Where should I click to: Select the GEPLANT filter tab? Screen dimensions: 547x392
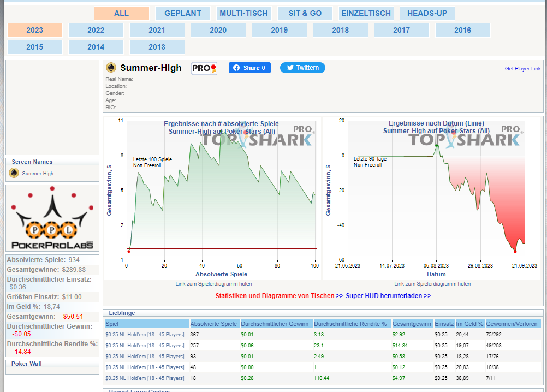tap(183, 13)
